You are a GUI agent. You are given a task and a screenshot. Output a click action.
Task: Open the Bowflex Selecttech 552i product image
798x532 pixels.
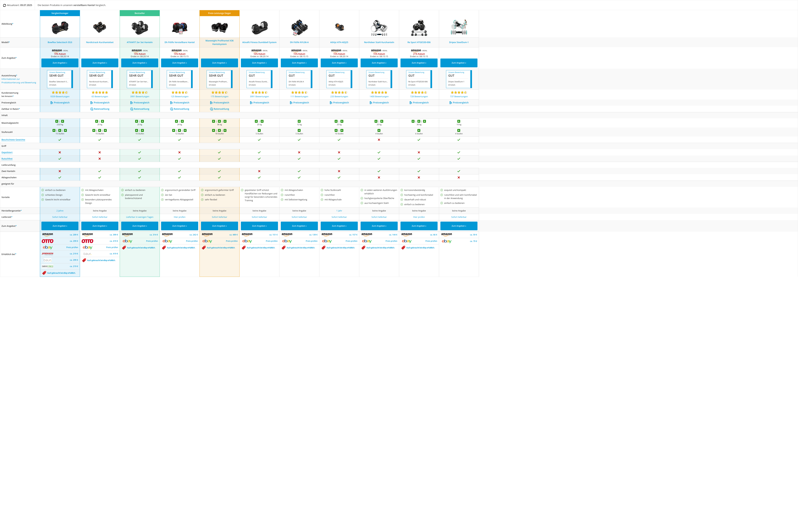[60, 27]
